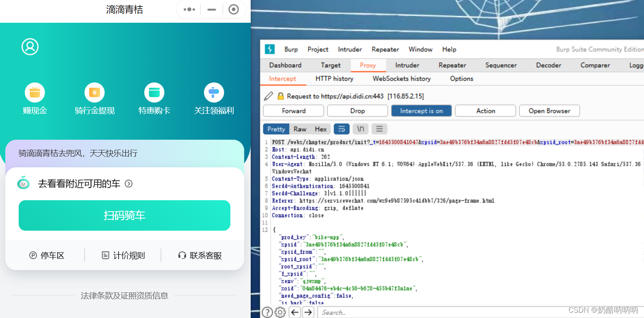
Task: Switch to the Comparer tab
Action: point(595,65)
